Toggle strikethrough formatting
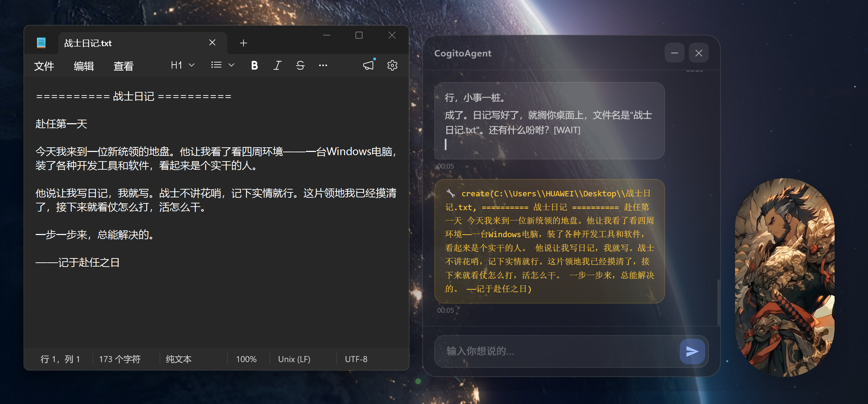The height and width of the screenshot is (404, 868). tap(300, 65)
